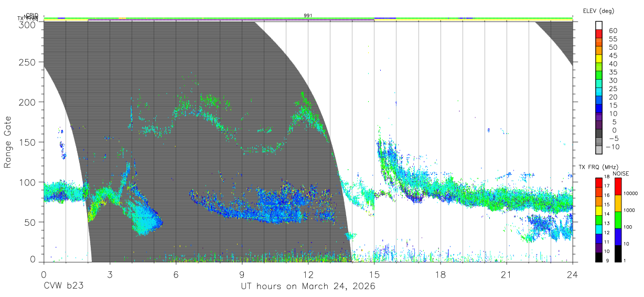Viewport: 644px width, 297px height.
Task: Click the '150' range gate tick label
Action: (x=27, y=142)
